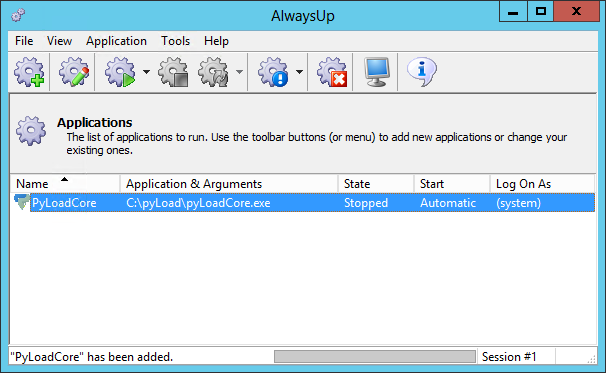
Task: Click the (system) log on cell
Action: tap(519, 203)
